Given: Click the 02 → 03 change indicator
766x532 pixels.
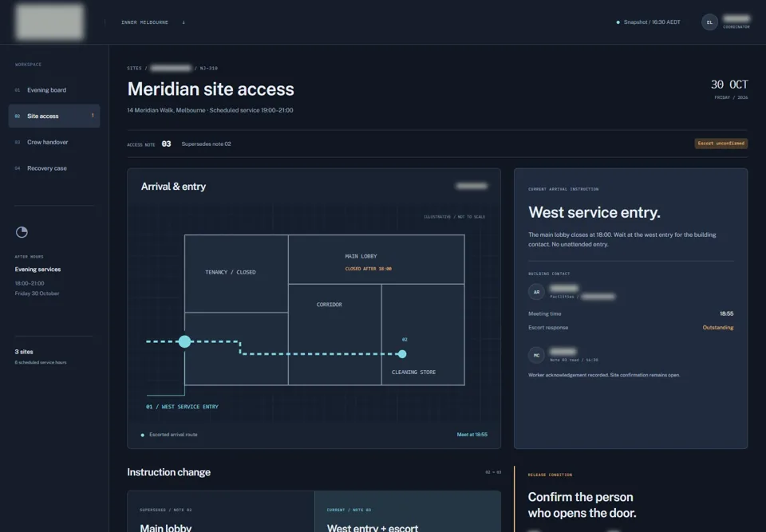Looking at the screenshot, I should (493, 472).
